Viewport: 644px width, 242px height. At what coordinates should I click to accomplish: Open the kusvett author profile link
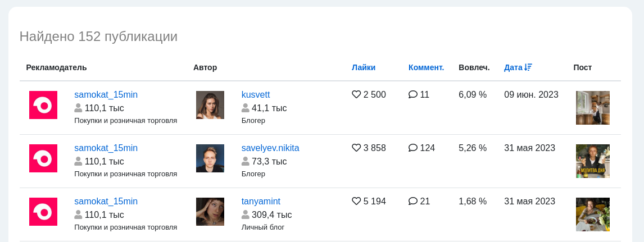point(256,95)
